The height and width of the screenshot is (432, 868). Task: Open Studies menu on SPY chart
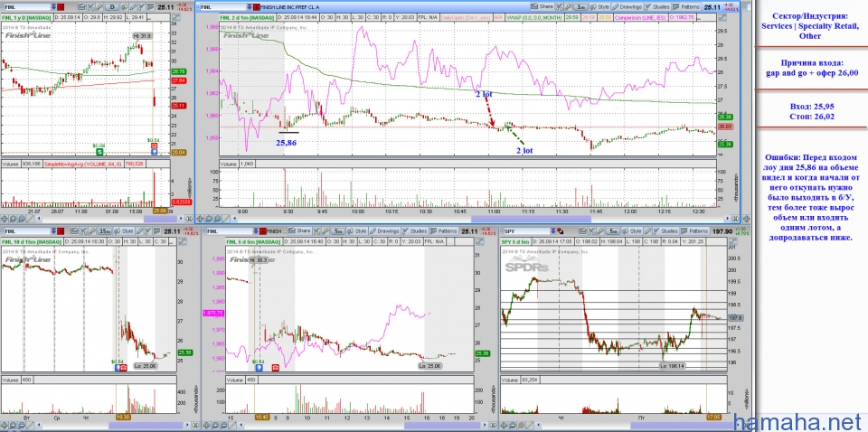665,231
